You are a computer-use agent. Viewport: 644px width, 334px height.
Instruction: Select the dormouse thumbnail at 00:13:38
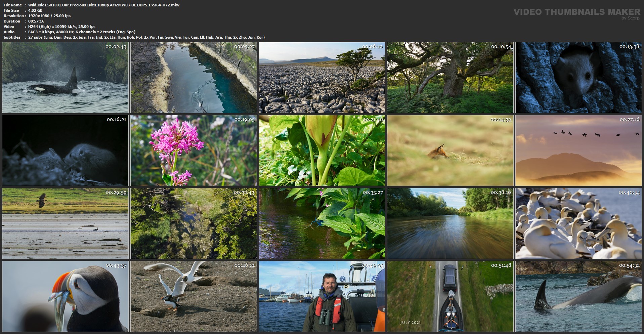(x=578, y=78)
